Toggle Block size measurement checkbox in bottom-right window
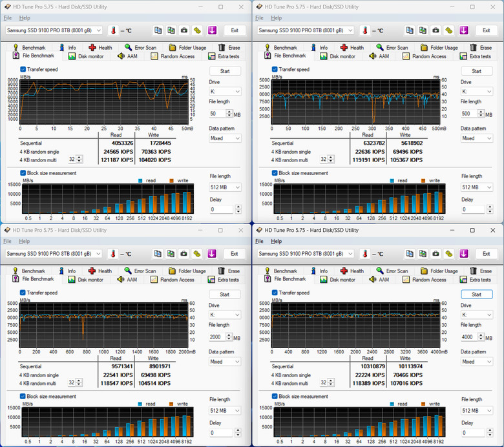Screen dimensions: 504x447 click(275, 396)
